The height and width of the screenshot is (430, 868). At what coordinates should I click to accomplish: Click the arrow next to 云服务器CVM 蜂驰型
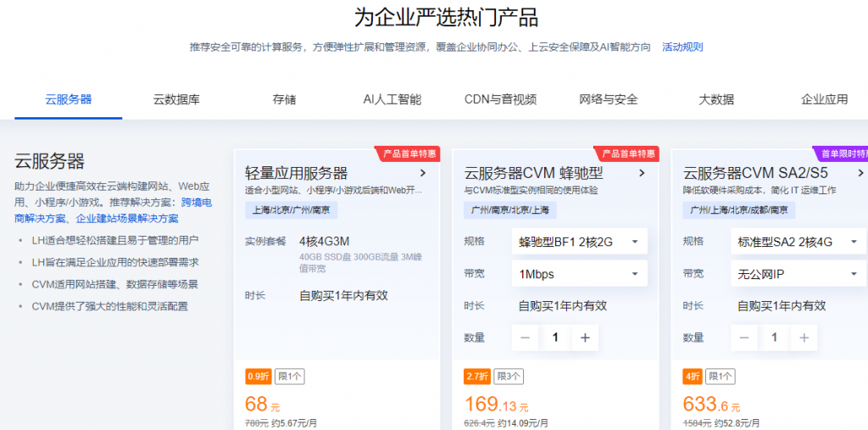pyautogui.click(x=642, y=173)
